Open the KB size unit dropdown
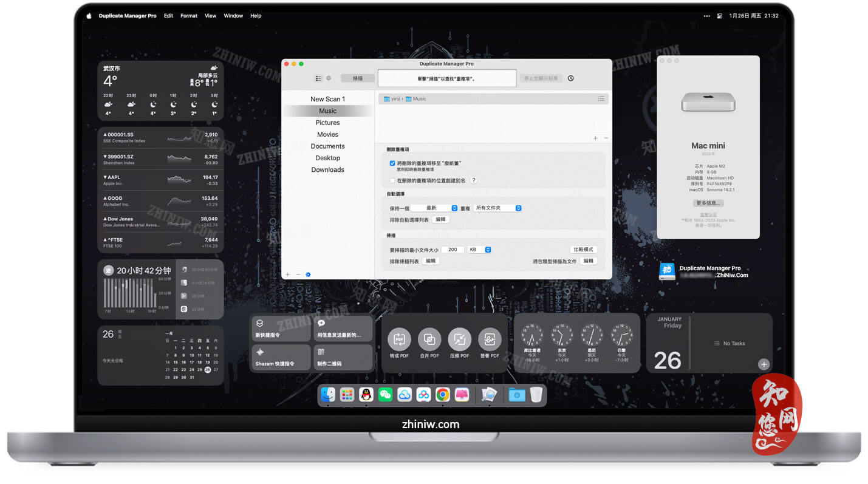The image size is (868, 484). click(x=479, y=250)
